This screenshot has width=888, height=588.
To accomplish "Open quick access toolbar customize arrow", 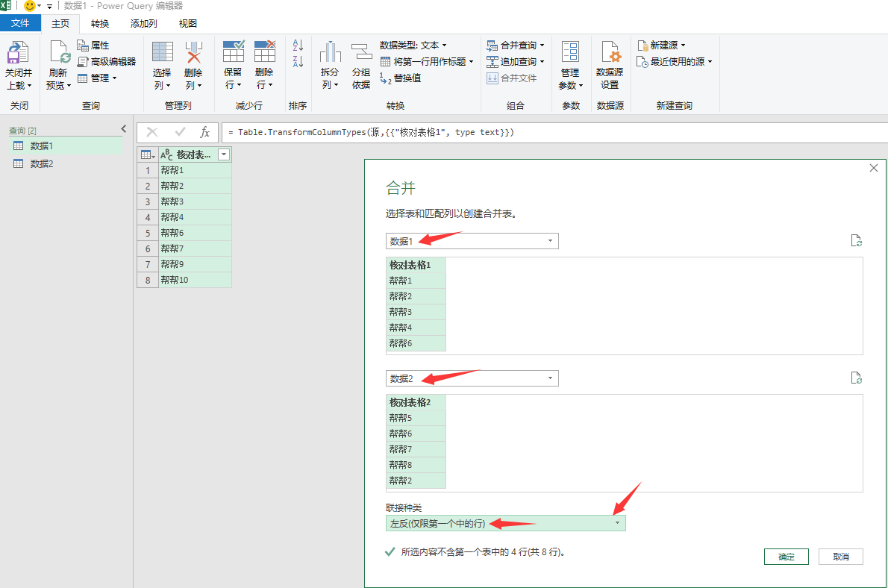I will [50, 6].
